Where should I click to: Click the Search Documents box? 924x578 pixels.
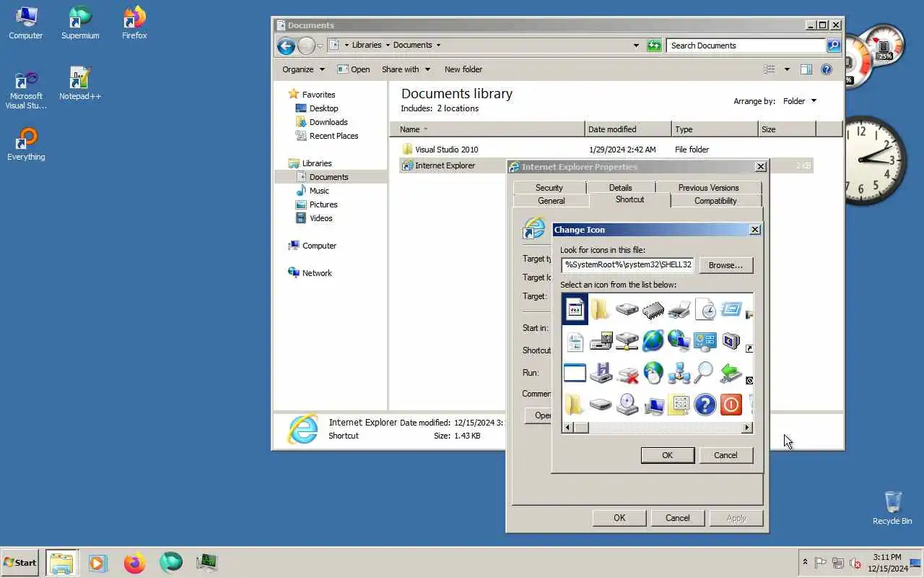(746, 46)
